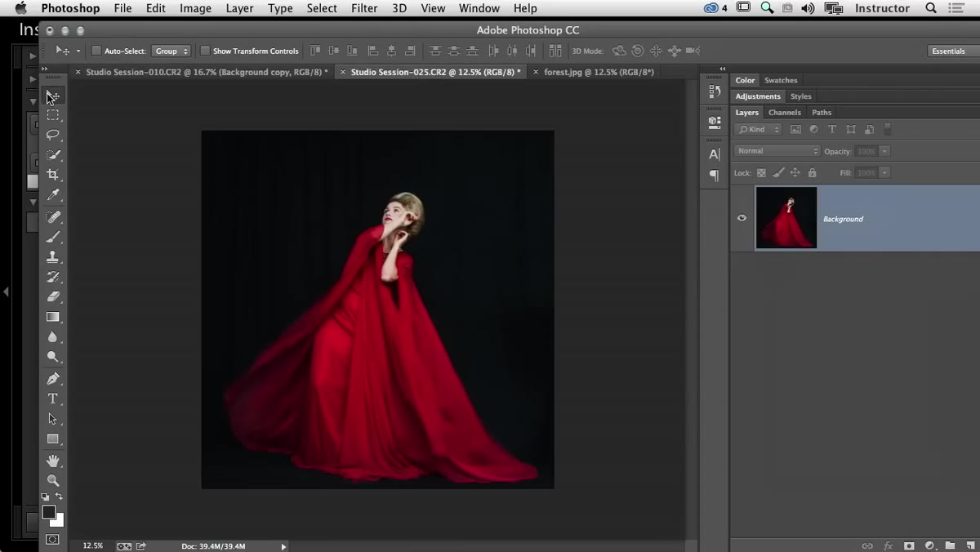Toggle layer filtering on/off switch
The height and width of the screenshot is (552, 980).
click(x=888, y=129)
